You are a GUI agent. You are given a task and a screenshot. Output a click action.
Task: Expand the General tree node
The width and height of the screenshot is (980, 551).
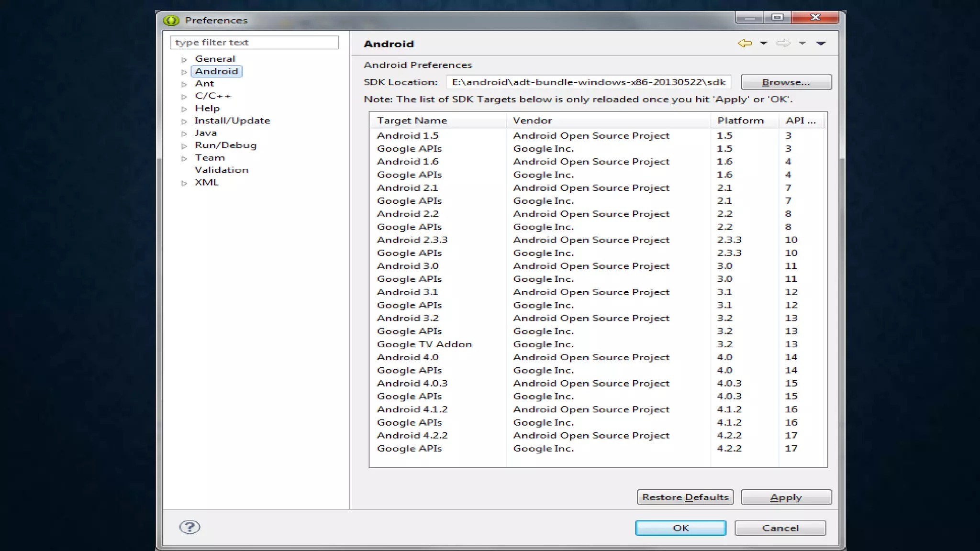(184, 60)
